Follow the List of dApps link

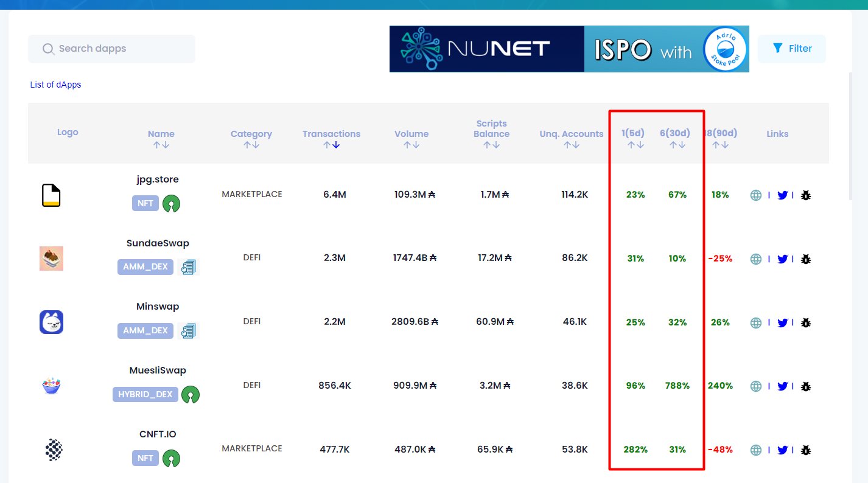[55, 85]
